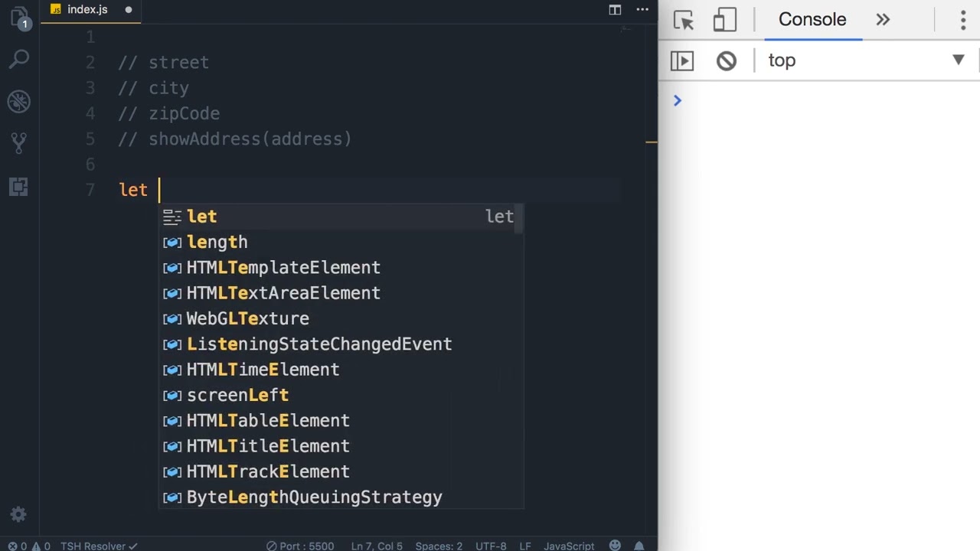
Task: Expand more DevTools tabs chevron
Action: coord(883,20)
